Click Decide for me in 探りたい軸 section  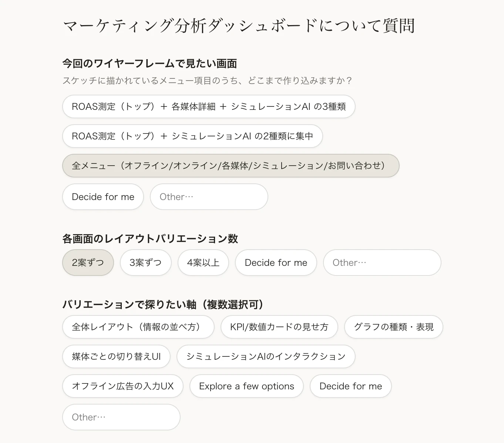pyautogui.click(x=351, y=386)
